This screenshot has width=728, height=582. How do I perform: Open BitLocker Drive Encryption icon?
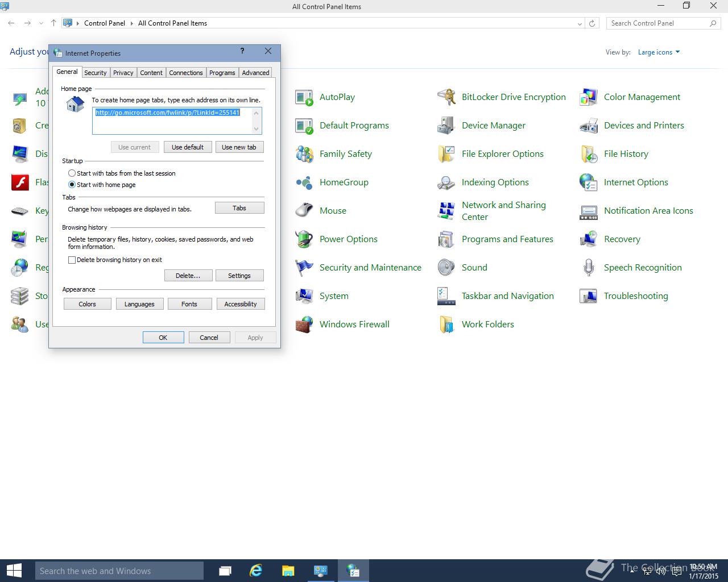(x=446, y=97)
